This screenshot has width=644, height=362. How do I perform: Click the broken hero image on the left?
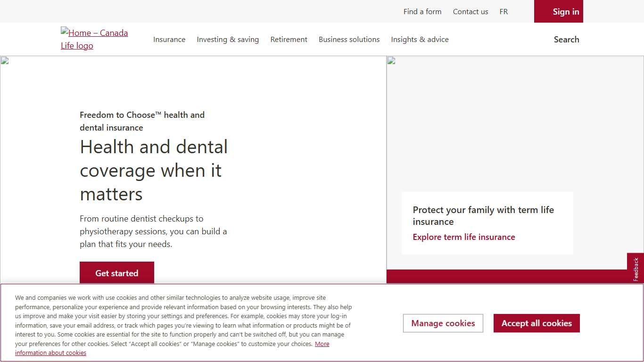click(5, 60)
